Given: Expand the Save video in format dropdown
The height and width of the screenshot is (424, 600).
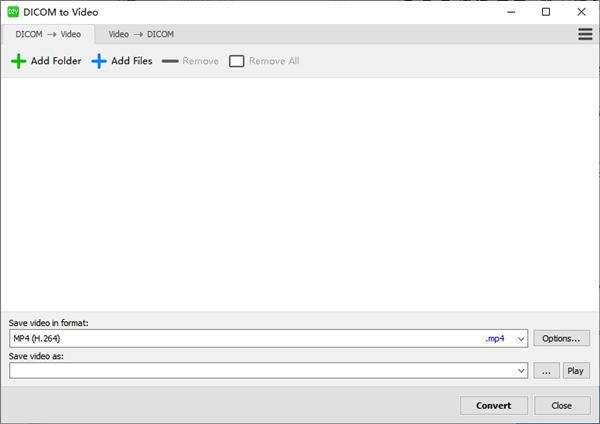Looking at the screenshot, I should (521, 339).
